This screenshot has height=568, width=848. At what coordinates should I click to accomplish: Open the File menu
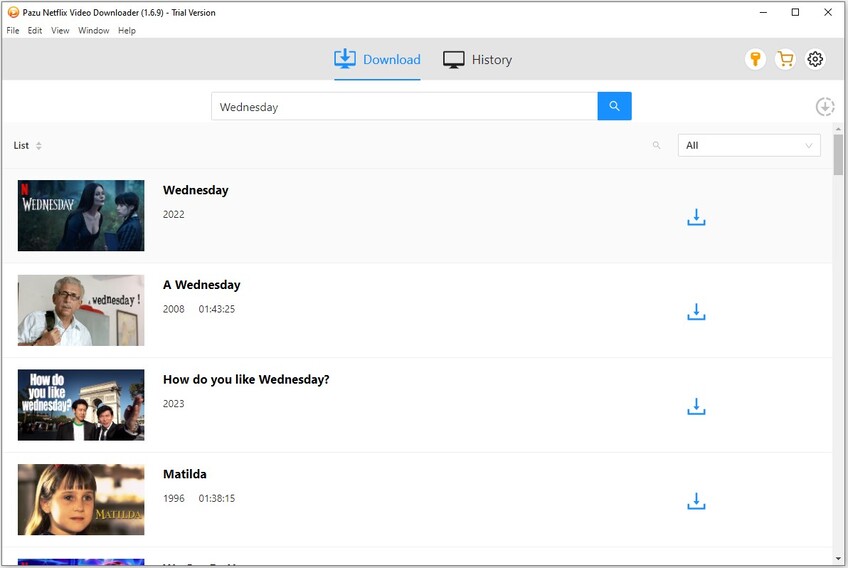pyautogui.click(x=13, y=31)
